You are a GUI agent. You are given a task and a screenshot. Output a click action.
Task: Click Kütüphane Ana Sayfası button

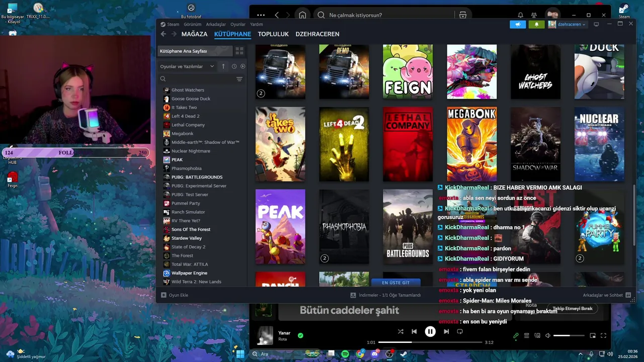click(x=196, y=51)
